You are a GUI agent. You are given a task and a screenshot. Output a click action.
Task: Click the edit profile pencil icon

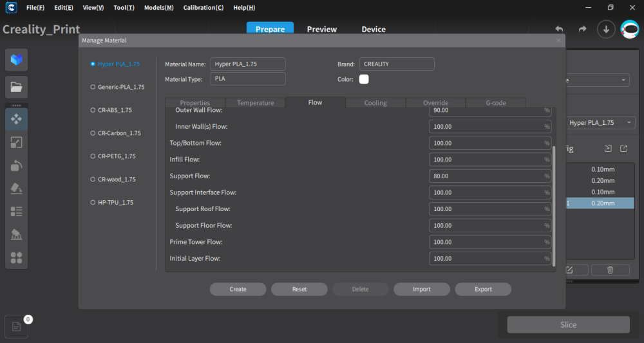pyautogui.click(x=569, y=270)
